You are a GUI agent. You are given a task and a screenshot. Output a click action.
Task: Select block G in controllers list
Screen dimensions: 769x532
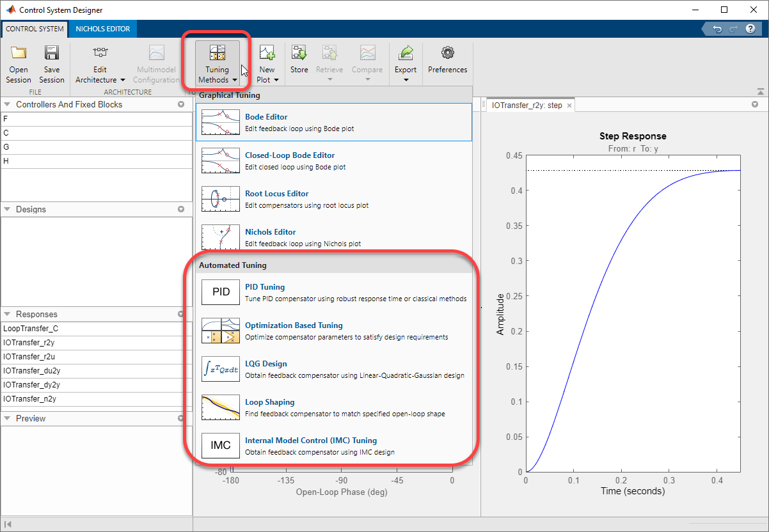click(x=97, y=147)
